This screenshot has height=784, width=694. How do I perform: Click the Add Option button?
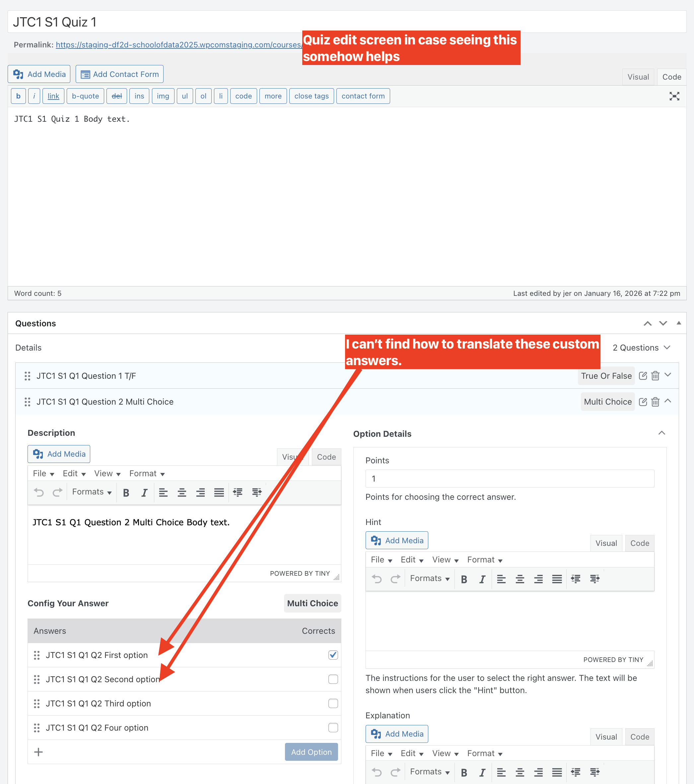tap(311, 752)
